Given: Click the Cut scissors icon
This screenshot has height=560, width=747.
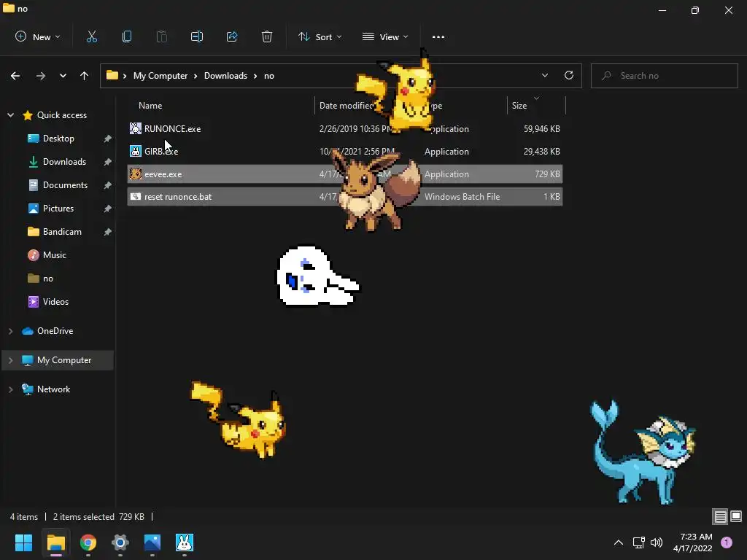Looking at the screenshot, I should [x=91, y=36].
